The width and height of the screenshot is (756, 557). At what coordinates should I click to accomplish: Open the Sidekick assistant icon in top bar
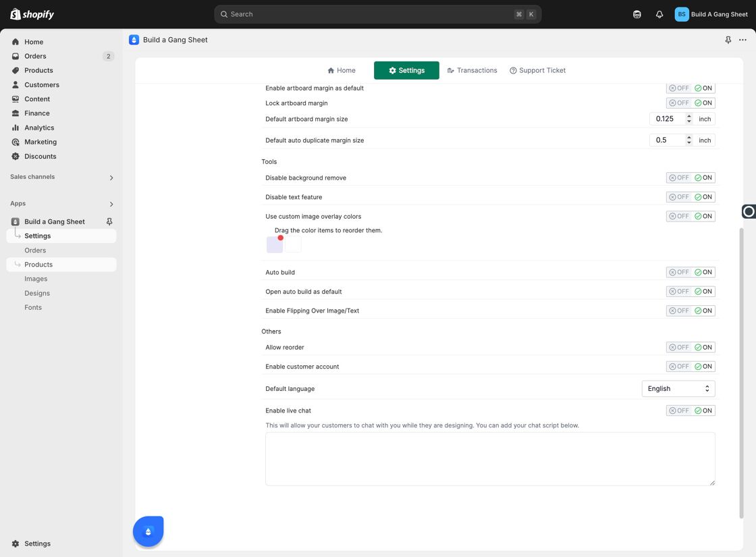click(x=637, y=14)
